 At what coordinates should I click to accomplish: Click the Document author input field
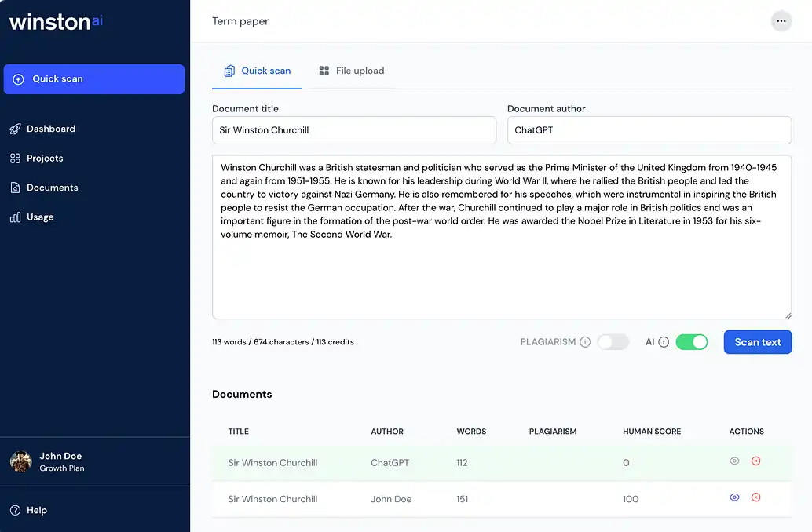point(649,130)
